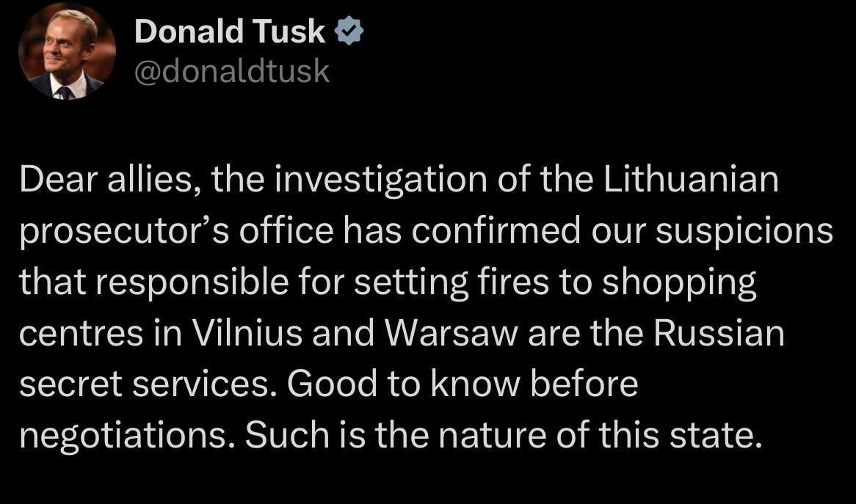Select the word 'suspicions' in the tweet

pyautogui.click(x=744, y=231)
